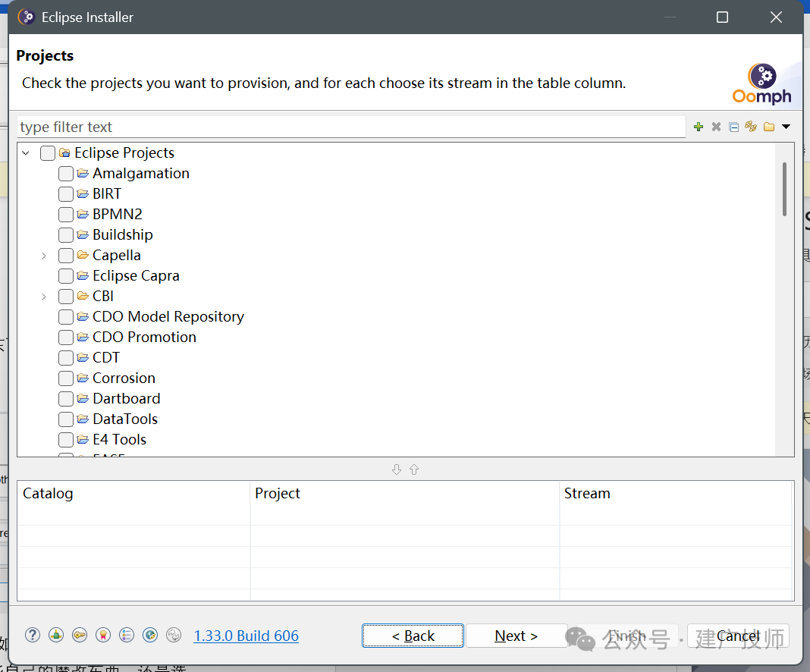Click the Eclipse Projects catalog folder icon
The height and width of the screenshot is (672, 810).
click(x=64, y=153)
